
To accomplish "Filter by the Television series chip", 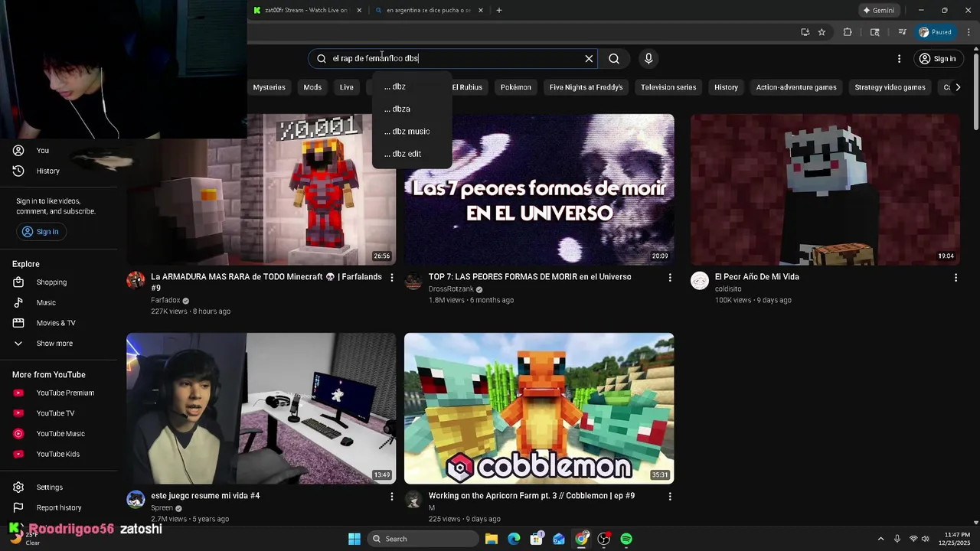I will pyautogui.click(x=668, y=87).
